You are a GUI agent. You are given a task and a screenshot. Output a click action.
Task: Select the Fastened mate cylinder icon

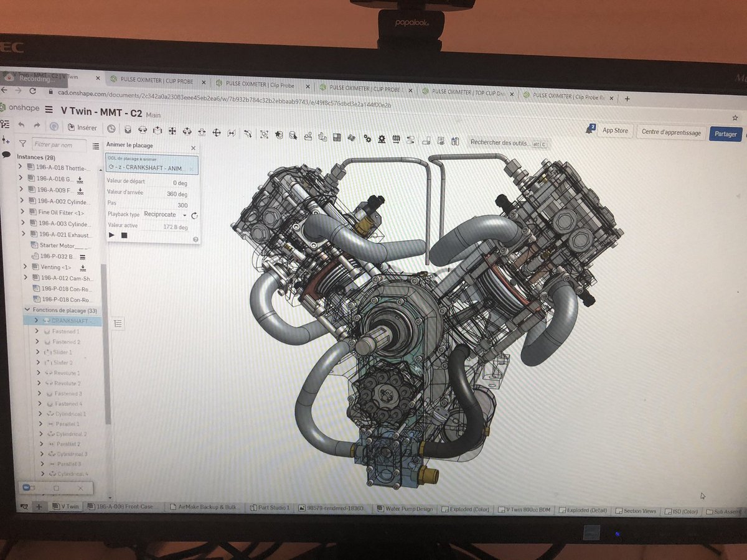(x=128, y=129)
